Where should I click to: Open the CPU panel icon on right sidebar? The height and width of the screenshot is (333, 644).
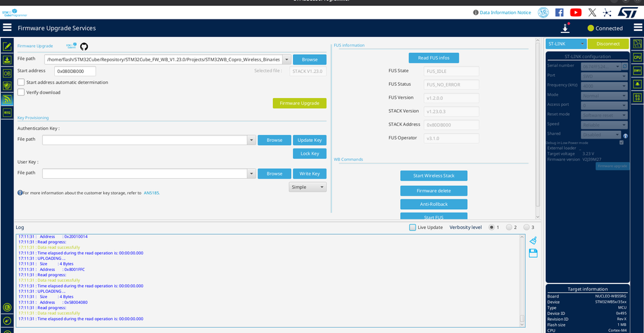[638, 57]
